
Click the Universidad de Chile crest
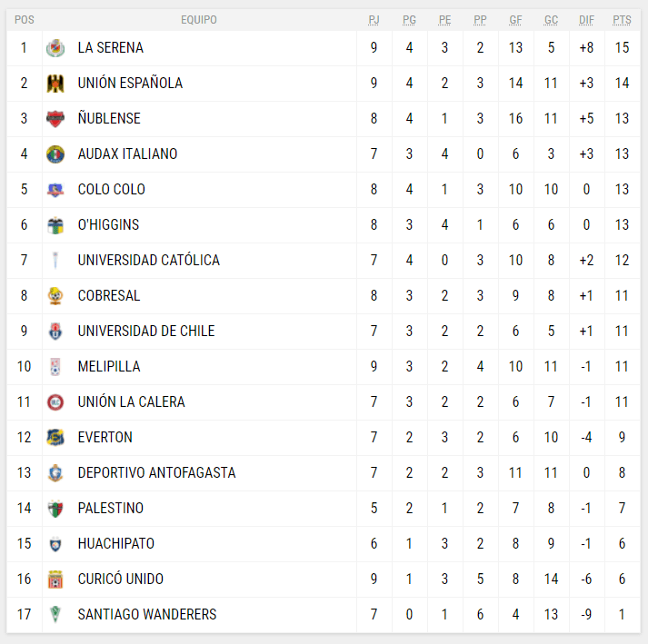pyautogui.click(x=55, y=332)
